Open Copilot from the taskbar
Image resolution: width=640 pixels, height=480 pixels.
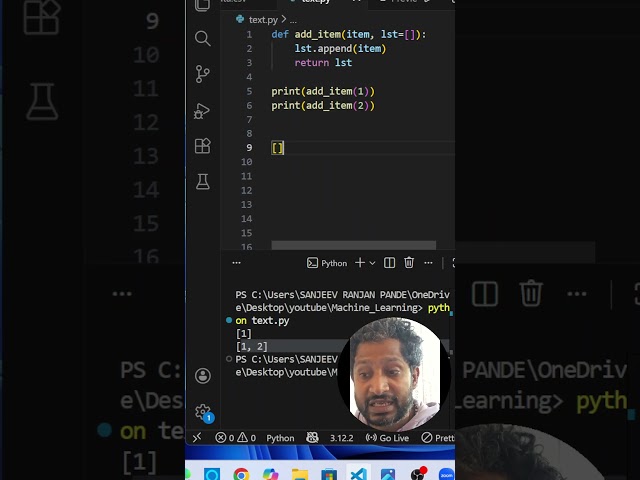click(x=270, y=474)
